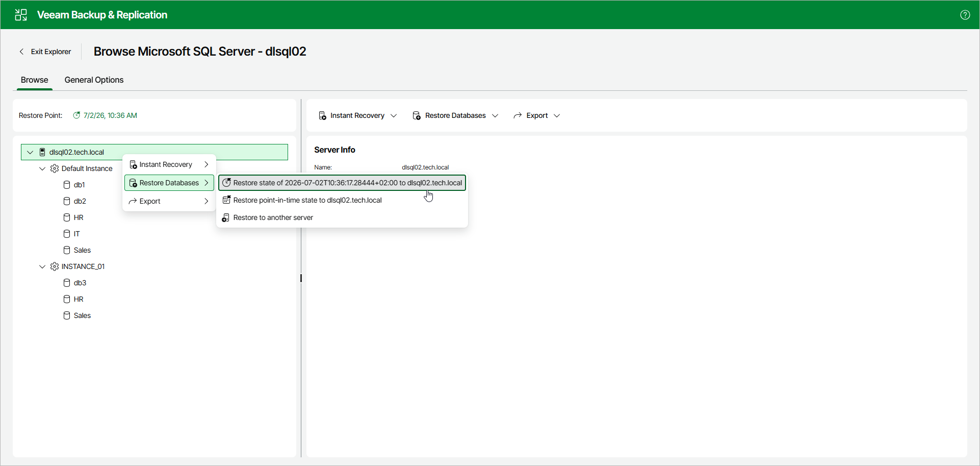The width and height of the screenshot is (980, 466).
Task: Select the db1 database label
Action: (x=79, y=185)
